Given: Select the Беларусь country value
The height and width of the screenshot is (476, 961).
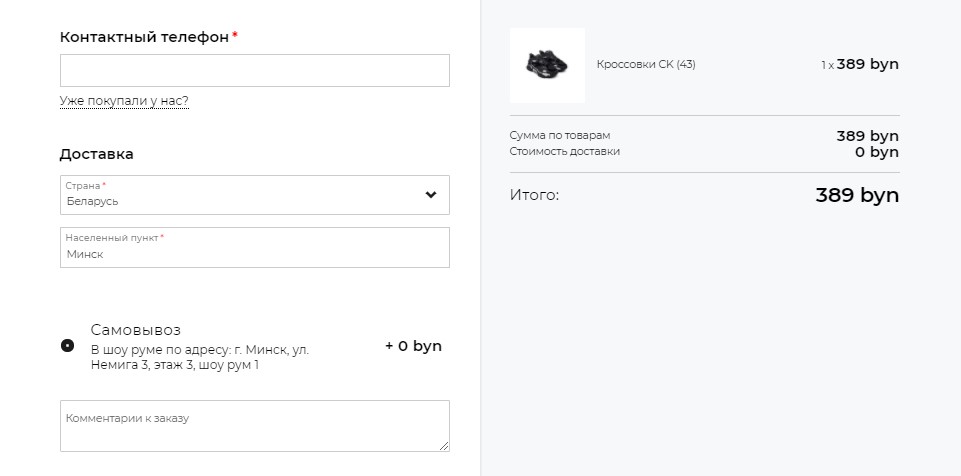Looking at the screenshot, I should 93,201.
